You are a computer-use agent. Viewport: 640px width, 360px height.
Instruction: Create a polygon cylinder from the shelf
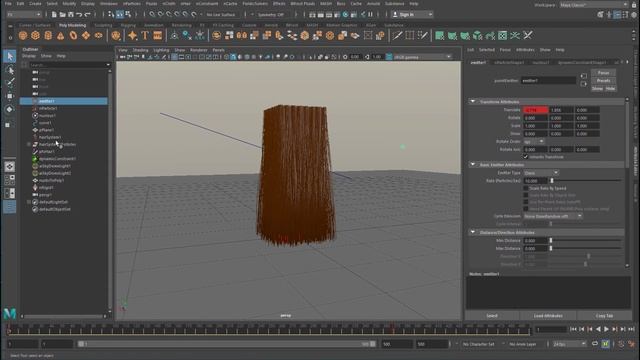click(48, 36)
